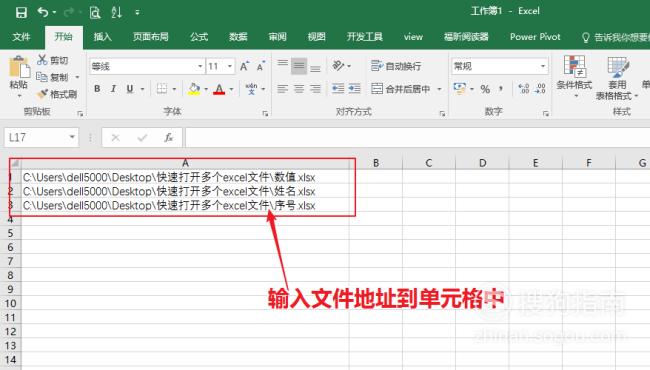Open the alignment group dialog launcher
The image size is (650, 370).
pos(442,114)
